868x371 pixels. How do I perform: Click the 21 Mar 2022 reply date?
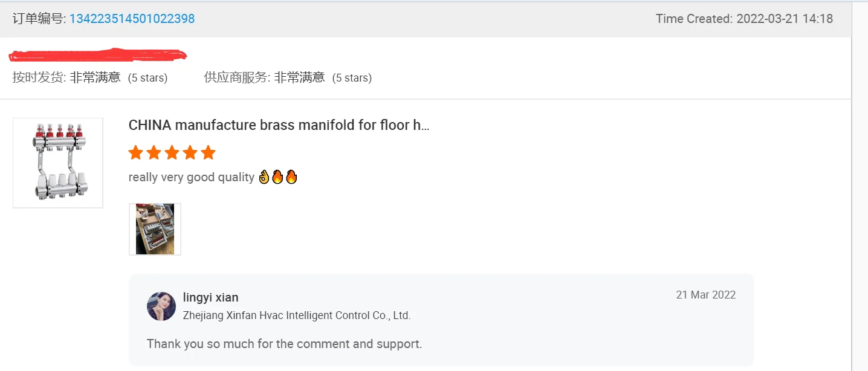coord(705,295)
